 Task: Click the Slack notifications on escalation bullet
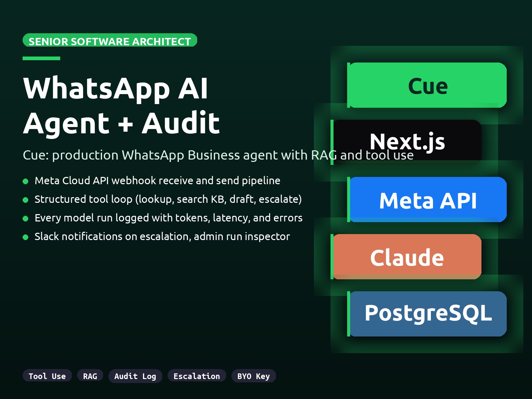[162, 236]
